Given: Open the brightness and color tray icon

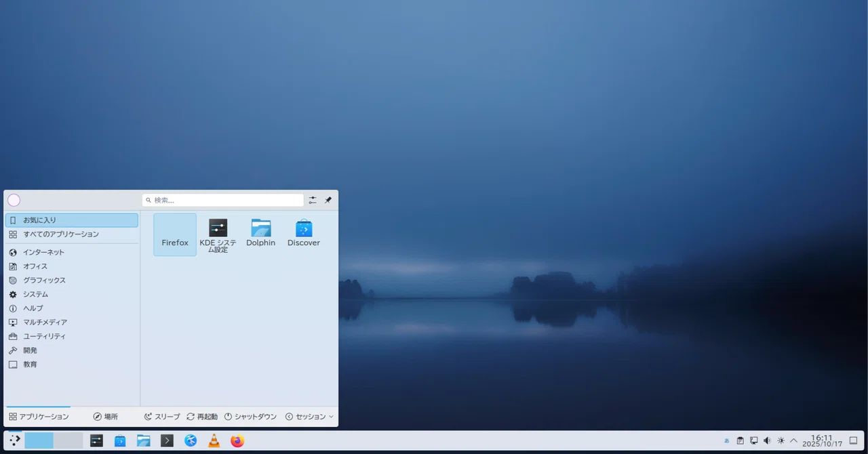Looking at the screenshot, I should [781, 440].
